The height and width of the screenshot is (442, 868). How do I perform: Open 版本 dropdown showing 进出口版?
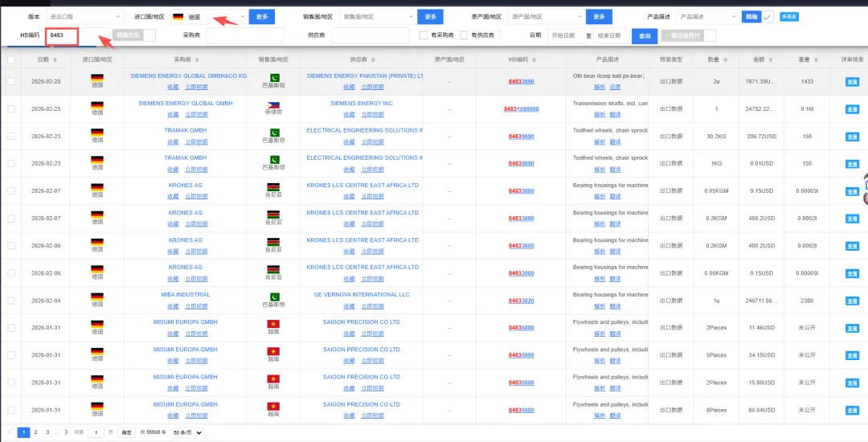pos(85,17)
